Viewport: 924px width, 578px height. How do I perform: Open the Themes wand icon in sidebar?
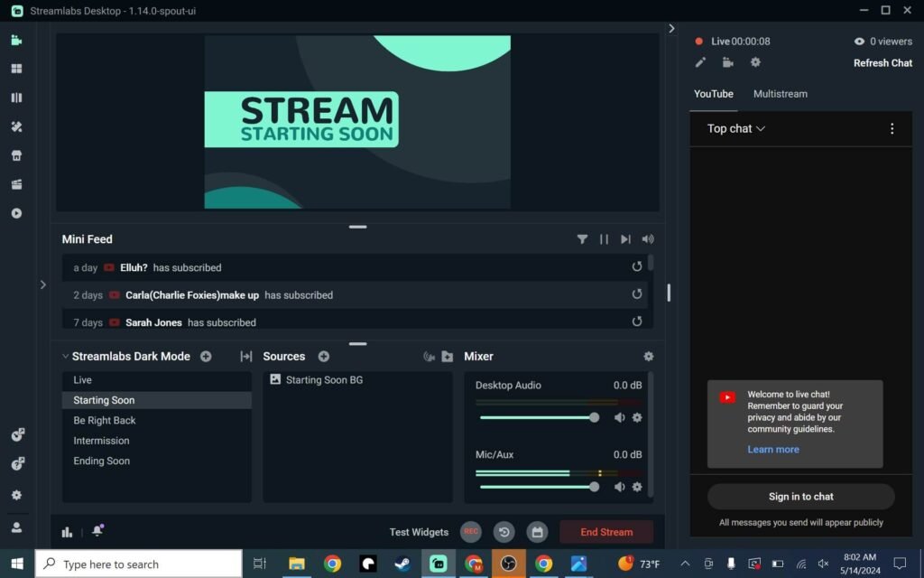[16, 126]
